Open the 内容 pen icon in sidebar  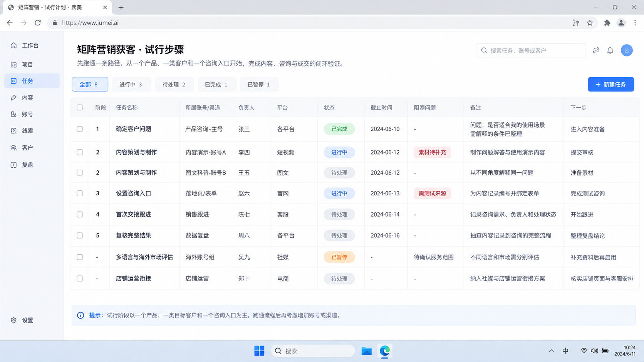tap(13, 98)
